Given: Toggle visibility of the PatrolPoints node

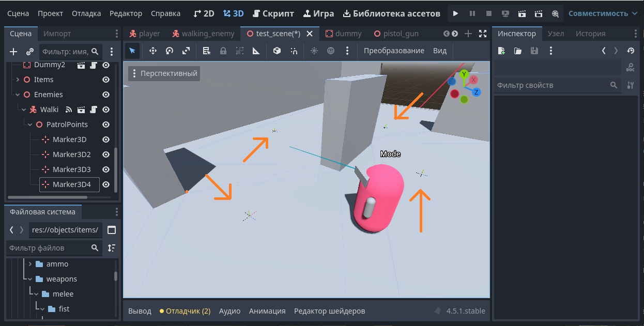Looking at the screenshot, I should [x=106, y=125].
